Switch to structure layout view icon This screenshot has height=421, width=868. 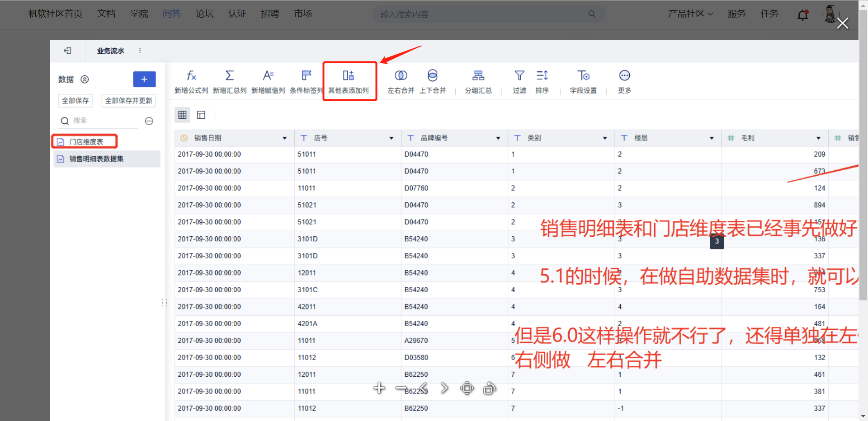pyautogui.click(x=201, y=115)
